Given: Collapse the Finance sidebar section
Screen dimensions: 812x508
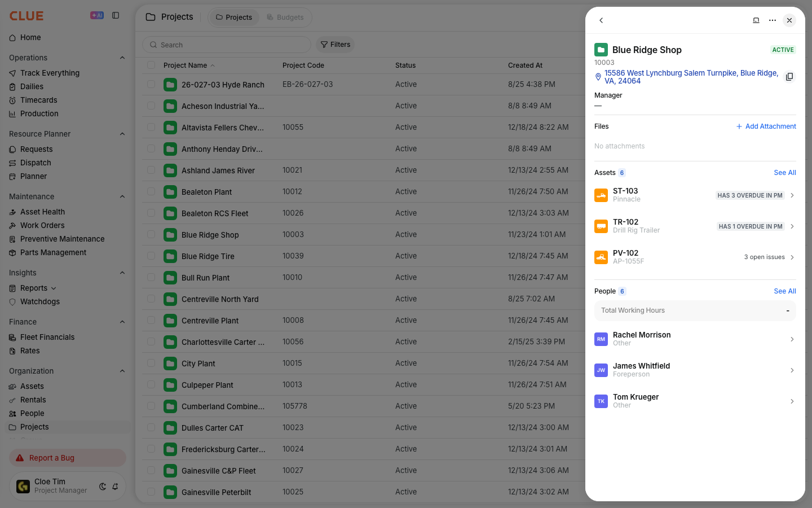Looking at the screenshot, I should click(x=122, y=322).
